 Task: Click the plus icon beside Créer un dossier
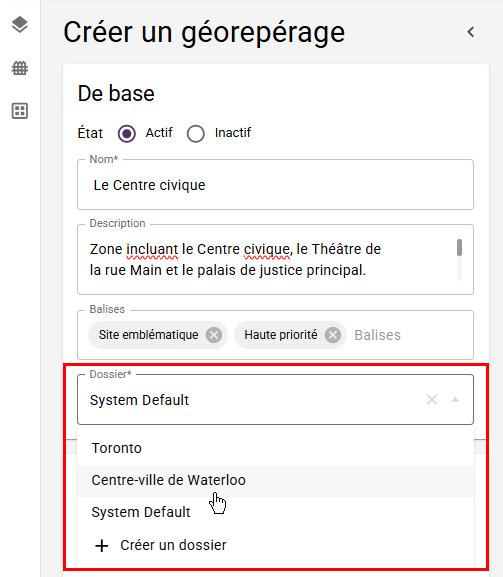tap(102, 545)
